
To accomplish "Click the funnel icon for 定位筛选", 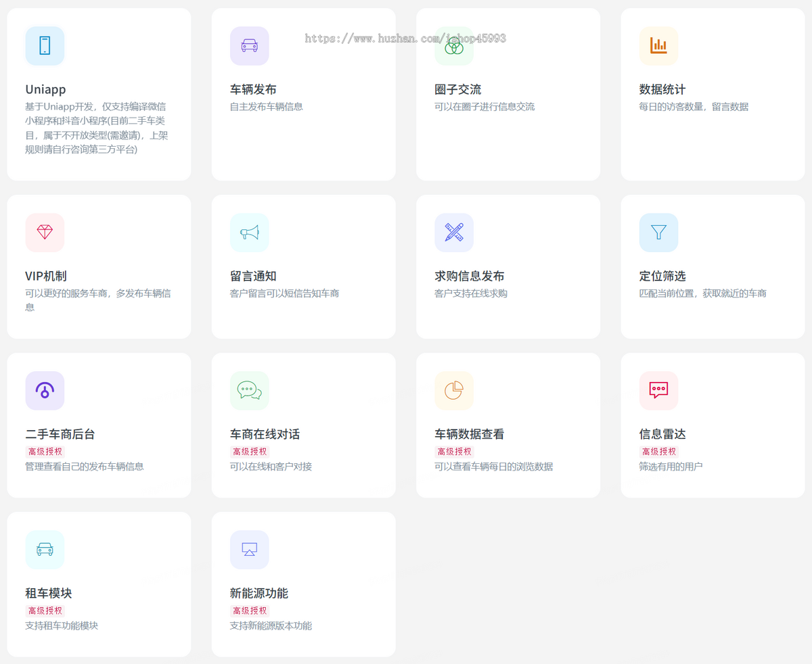I will coord(658,233).
